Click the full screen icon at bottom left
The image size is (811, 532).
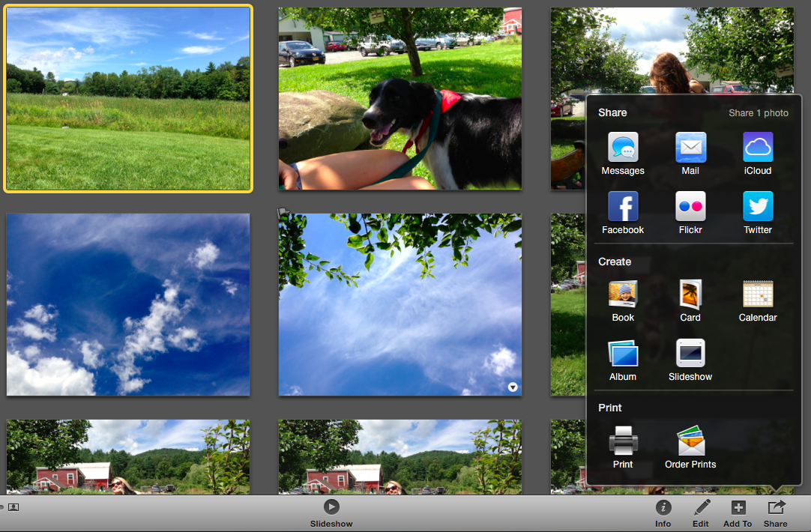(13, 507)
